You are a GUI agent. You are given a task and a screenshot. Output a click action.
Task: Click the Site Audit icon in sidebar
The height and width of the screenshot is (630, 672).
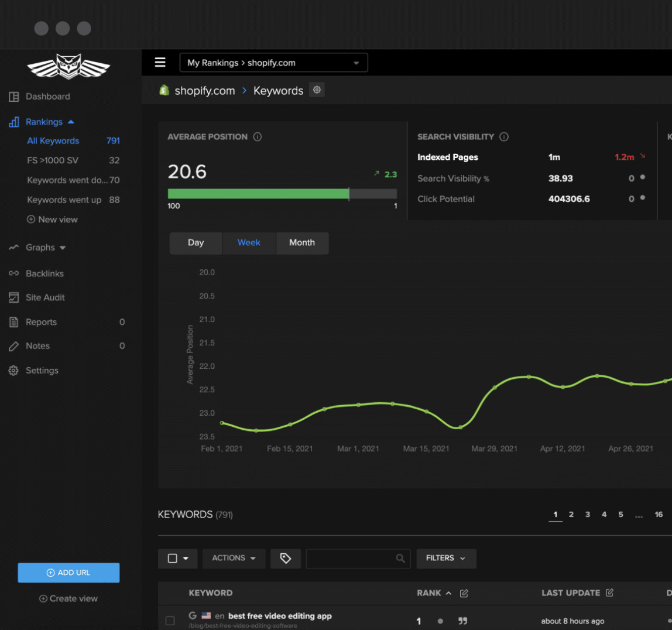click(x=13, y=297)
